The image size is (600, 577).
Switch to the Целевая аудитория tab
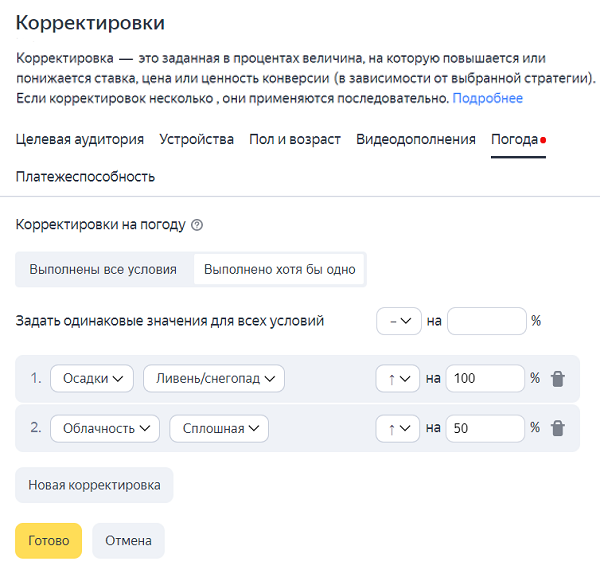(x=80, y=139)
